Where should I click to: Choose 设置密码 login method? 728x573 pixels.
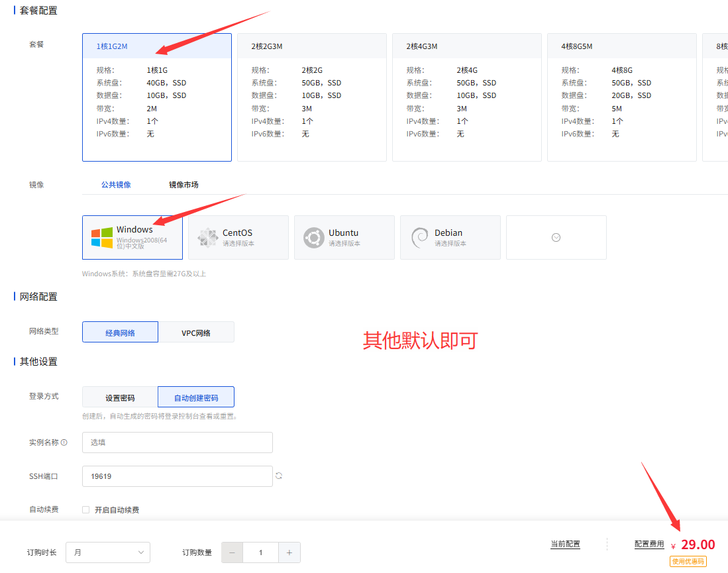(x=120, y=397)
